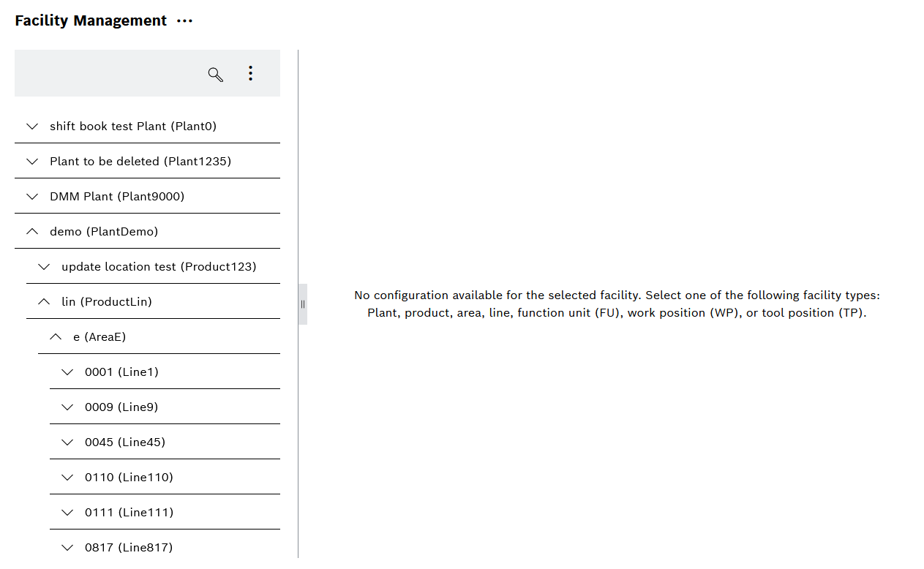Viewport: 924px width, 569px height.
Task: Open the search in the facility tree
Action: click(214, 74)
